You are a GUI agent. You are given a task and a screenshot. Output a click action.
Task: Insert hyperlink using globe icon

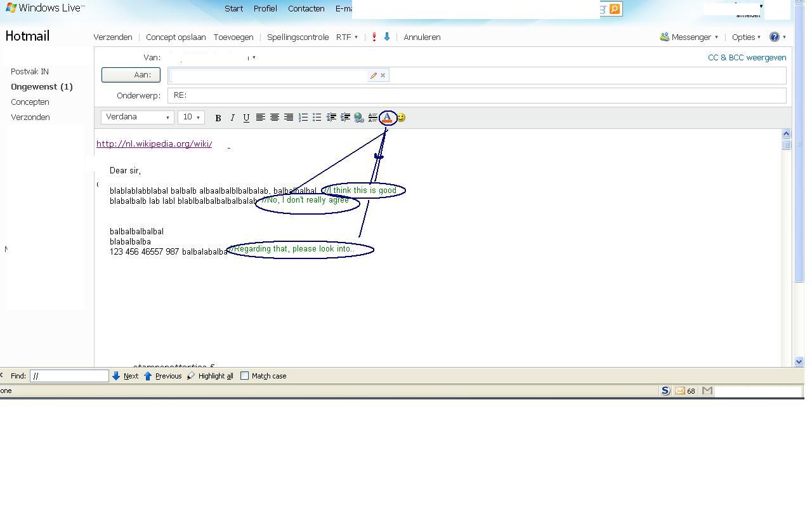click(359, 117)
